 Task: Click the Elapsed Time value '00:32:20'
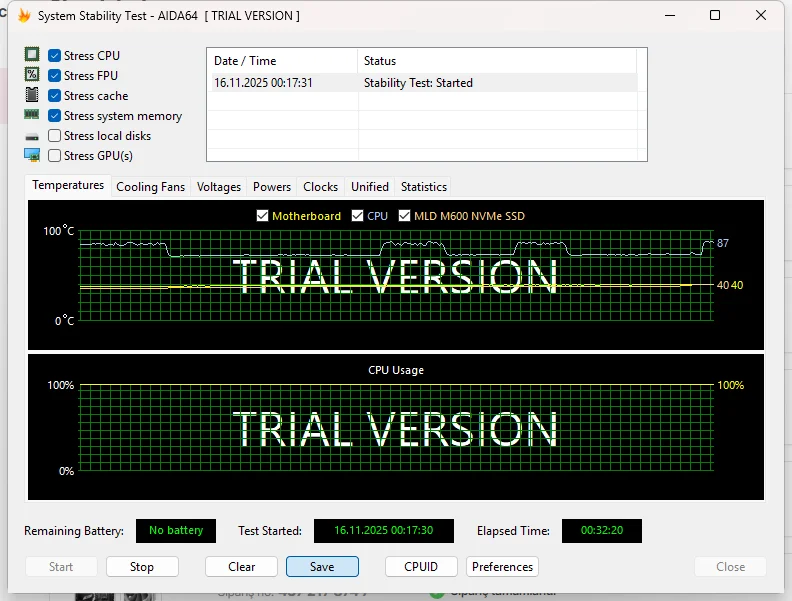point(602,531)
